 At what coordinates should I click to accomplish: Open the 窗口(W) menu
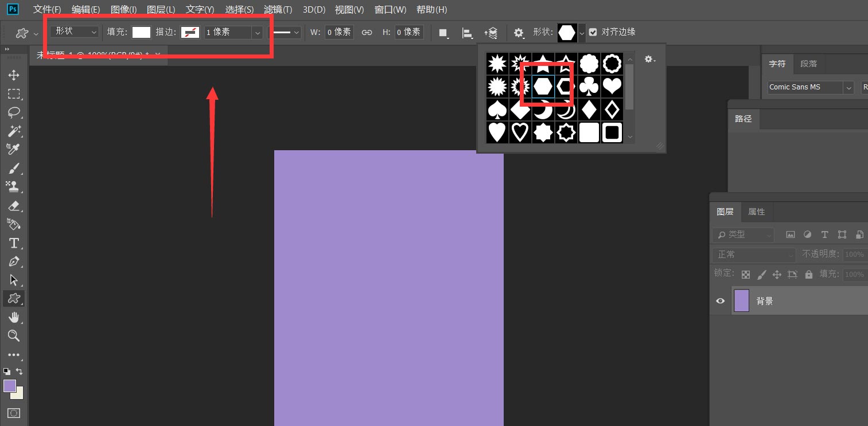(390, 10)
